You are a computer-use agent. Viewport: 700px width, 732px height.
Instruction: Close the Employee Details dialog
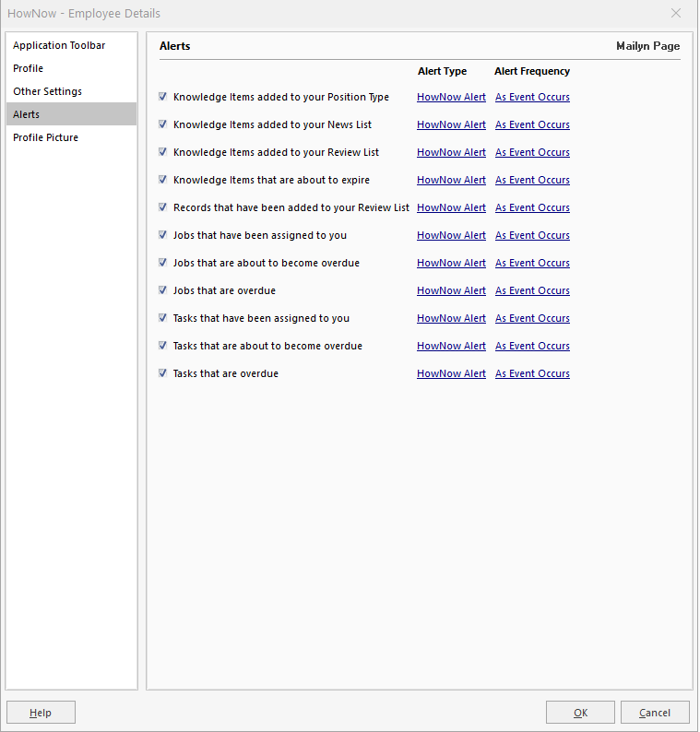[676, 13]
